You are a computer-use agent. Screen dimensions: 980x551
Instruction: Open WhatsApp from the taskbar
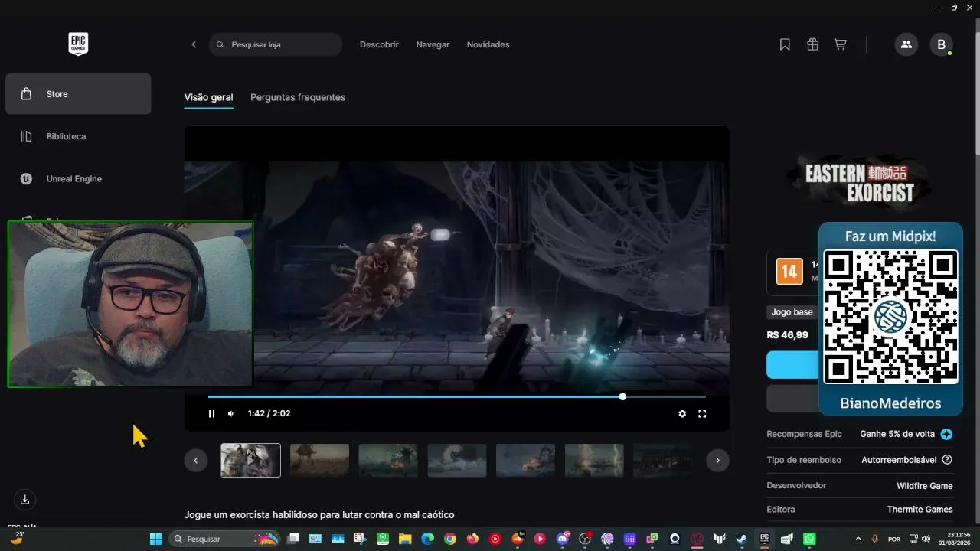click(809, 539)
